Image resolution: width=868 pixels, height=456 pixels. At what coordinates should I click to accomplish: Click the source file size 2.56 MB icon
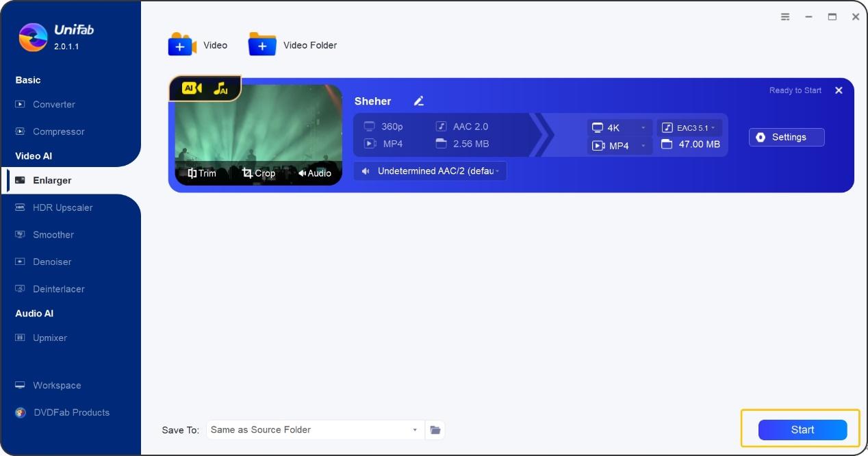[442, 144]
